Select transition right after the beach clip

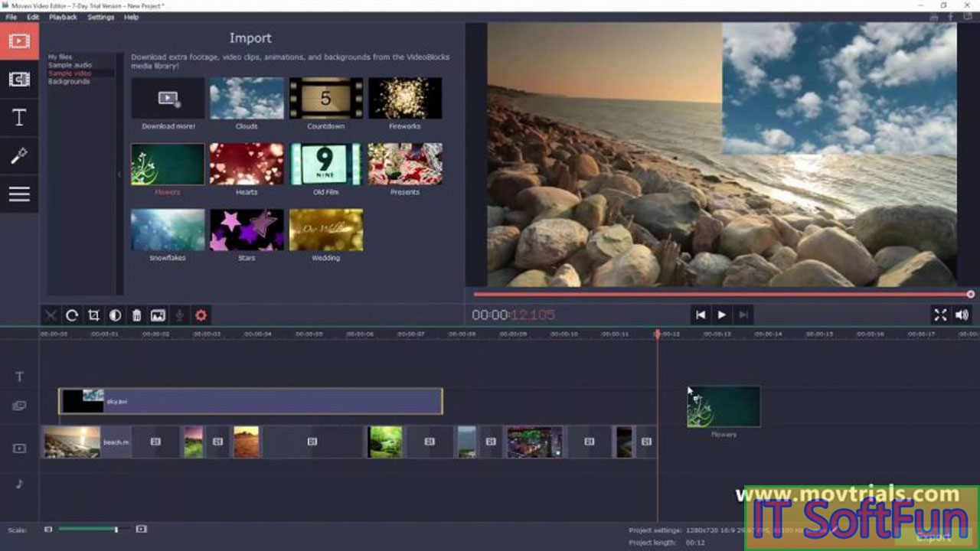[155, 442]
